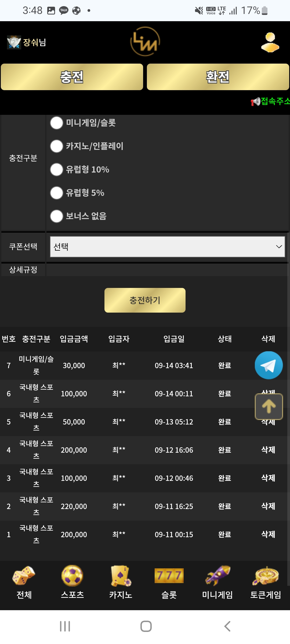Image resolution: width=290 pixels, height=644 pixels.
Task: Tap the scroll-to-top arrow button
Action: (269, 406)
